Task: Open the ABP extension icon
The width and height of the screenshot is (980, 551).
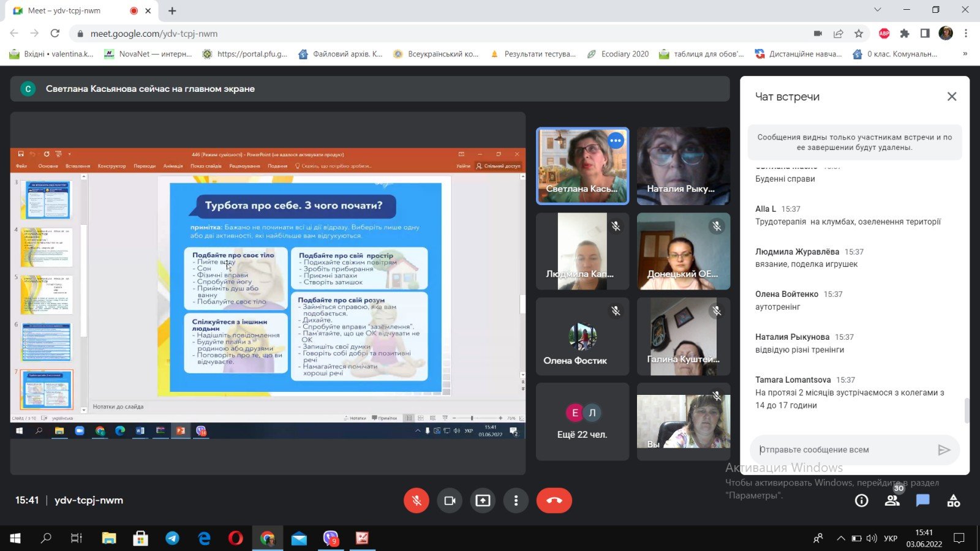Action: tap(884, 34)
